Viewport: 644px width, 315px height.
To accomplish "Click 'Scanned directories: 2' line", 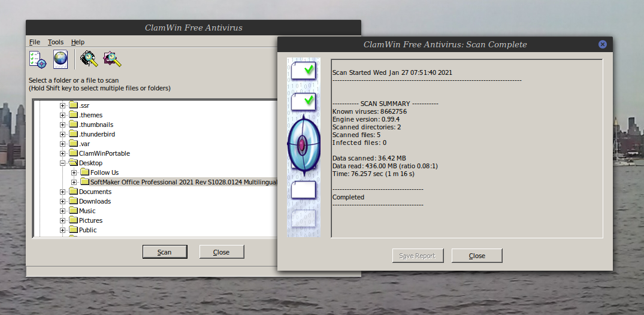I will pos(367,127).
